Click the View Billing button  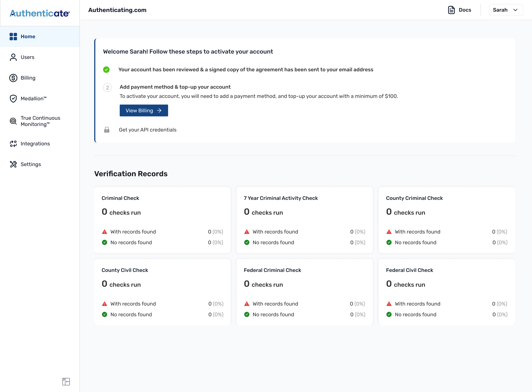pos(144,111)
